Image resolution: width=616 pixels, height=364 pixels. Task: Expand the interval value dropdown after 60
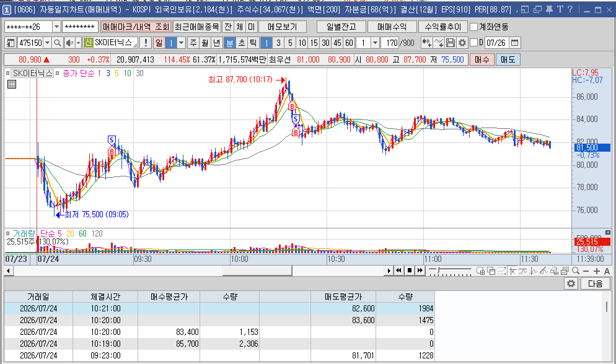(x=375, y=43)
